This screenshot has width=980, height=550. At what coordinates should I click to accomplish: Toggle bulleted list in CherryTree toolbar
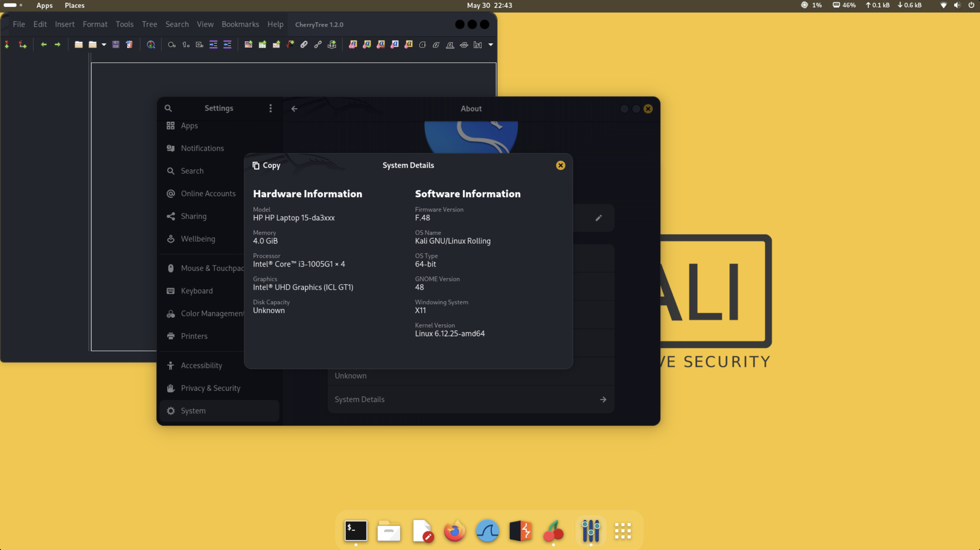pyautogui.click(x=172, y=45)
